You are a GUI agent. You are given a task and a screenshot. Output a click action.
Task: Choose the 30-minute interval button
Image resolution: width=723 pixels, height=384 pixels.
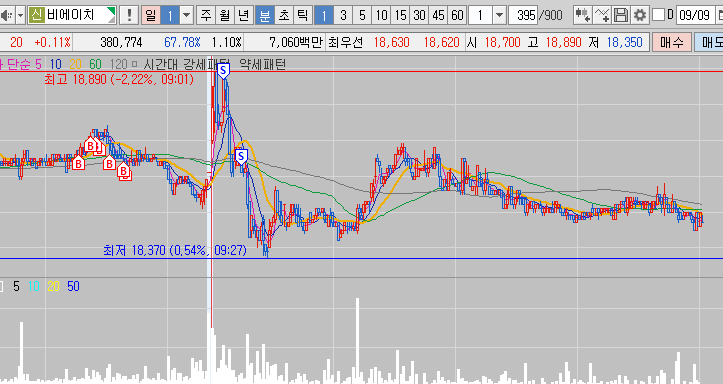(419, 16)
